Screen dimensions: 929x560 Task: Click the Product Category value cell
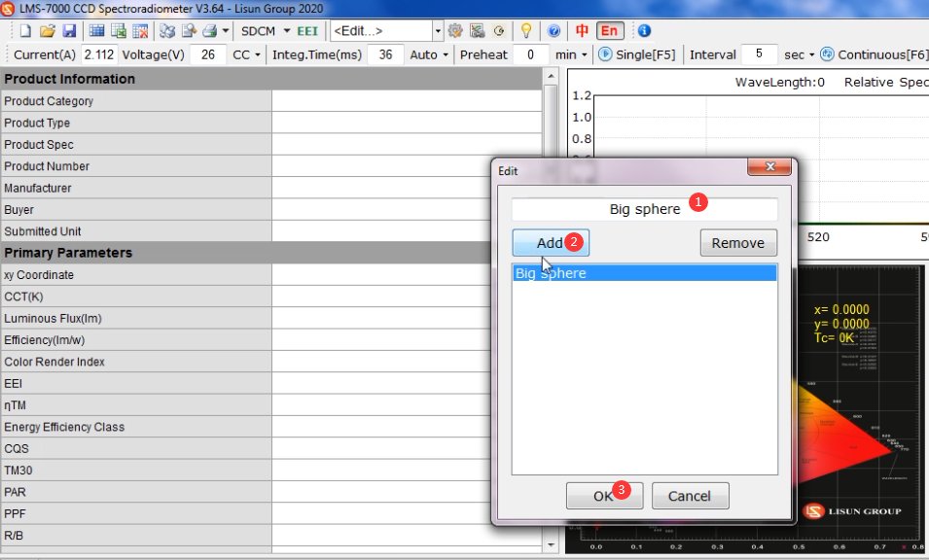[x=407, y=101]
